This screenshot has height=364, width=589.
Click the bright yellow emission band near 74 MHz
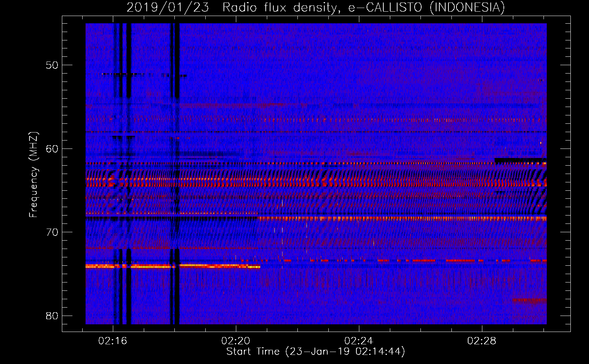point(173,266)
